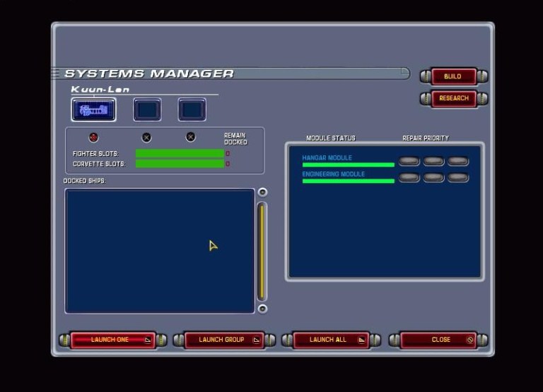Close the Systems Manager

point(440,340)
